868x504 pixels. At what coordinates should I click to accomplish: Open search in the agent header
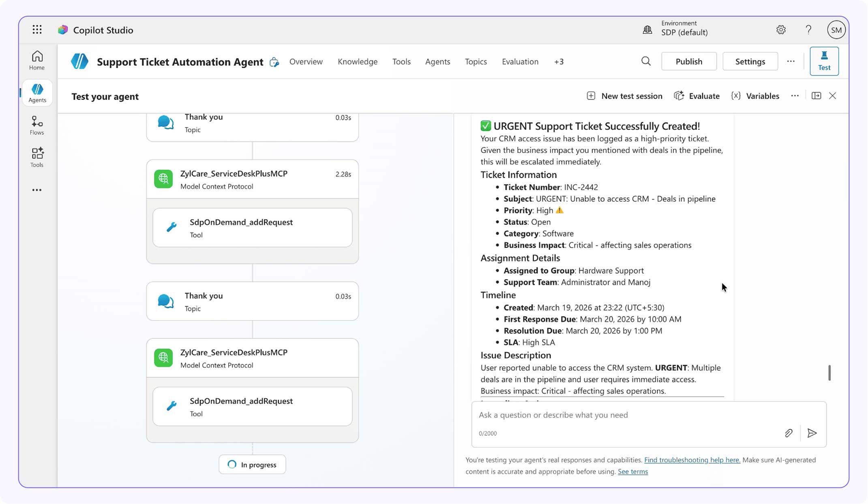(646, 61)
